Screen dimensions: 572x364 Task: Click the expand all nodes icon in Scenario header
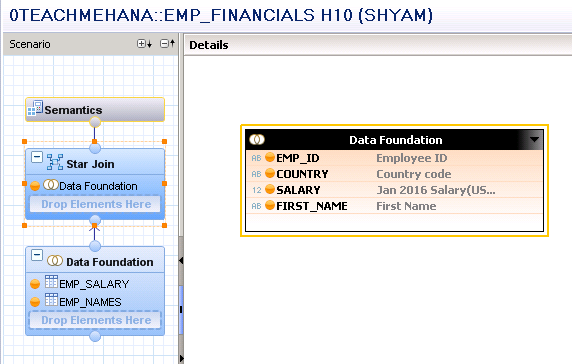[144, 44]
